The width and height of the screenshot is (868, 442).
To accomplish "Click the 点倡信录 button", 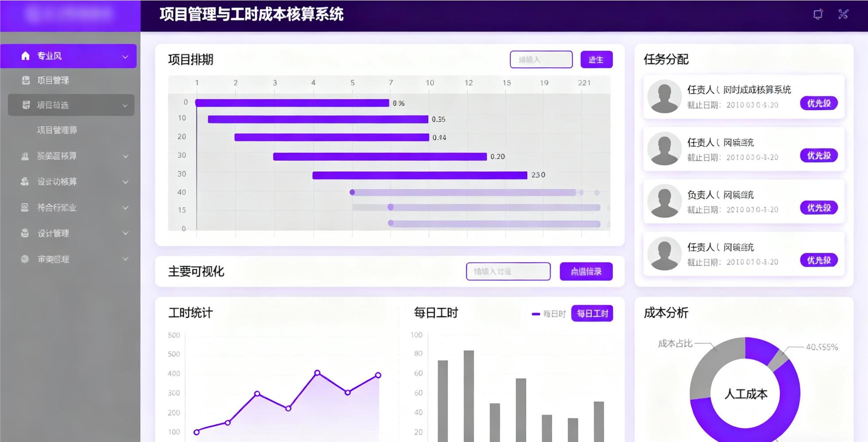I will coord(585,271).
